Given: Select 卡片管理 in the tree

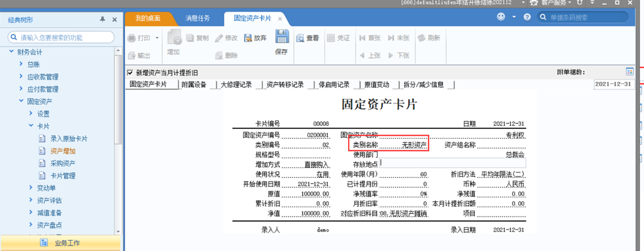Looking at the screenshot, I should pyautogui.click(x=63, y=176).
